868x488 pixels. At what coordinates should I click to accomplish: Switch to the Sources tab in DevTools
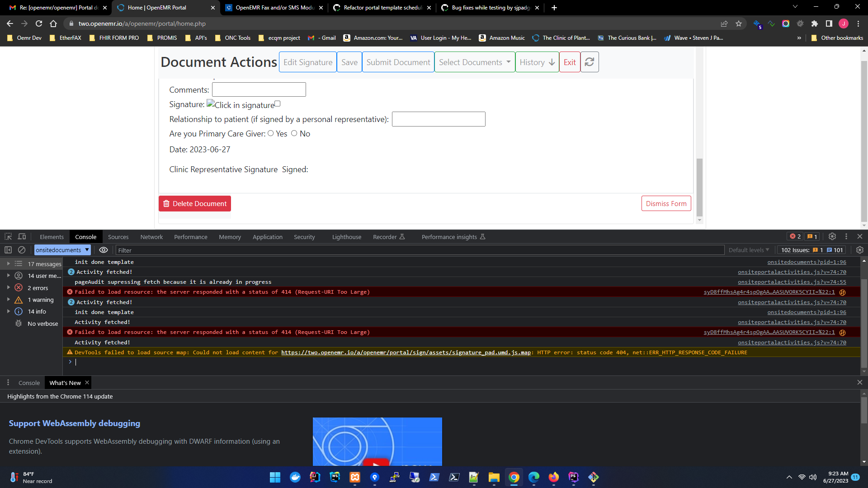118,236
